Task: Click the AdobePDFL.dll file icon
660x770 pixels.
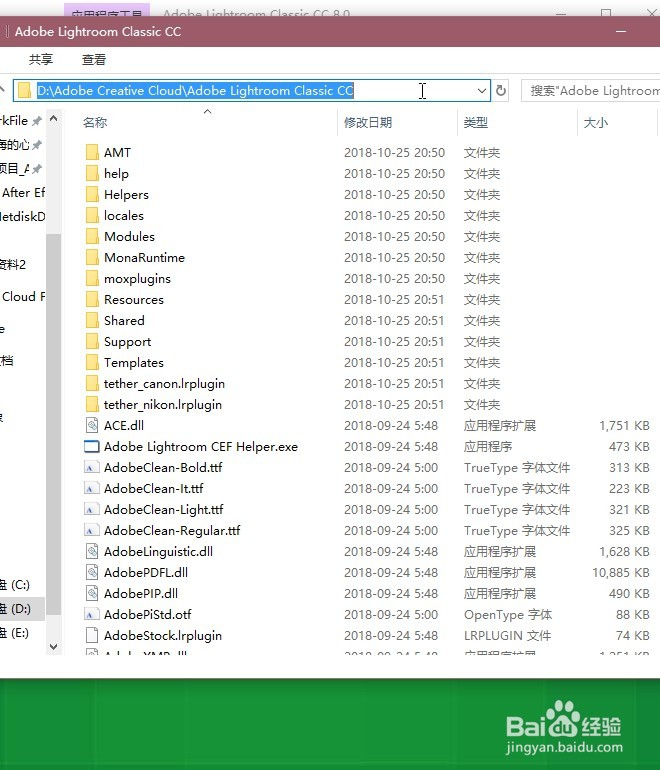Action: point(92,573)
